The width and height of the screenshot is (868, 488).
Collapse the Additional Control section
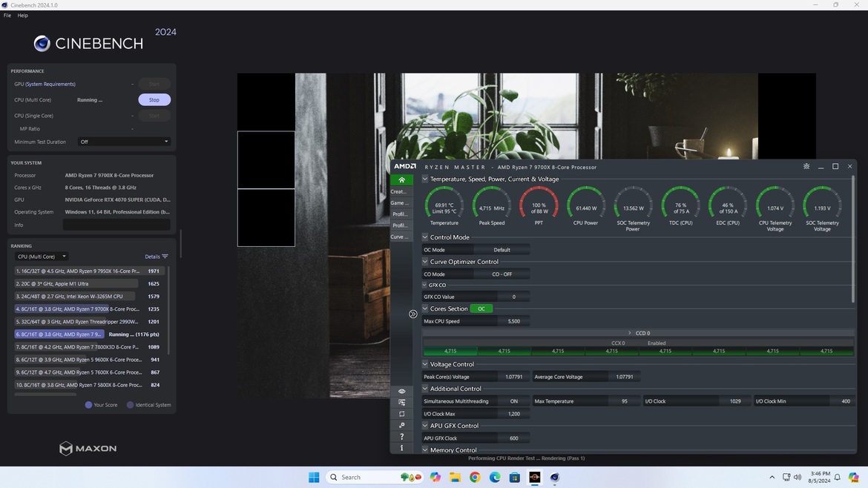point(425,389)
